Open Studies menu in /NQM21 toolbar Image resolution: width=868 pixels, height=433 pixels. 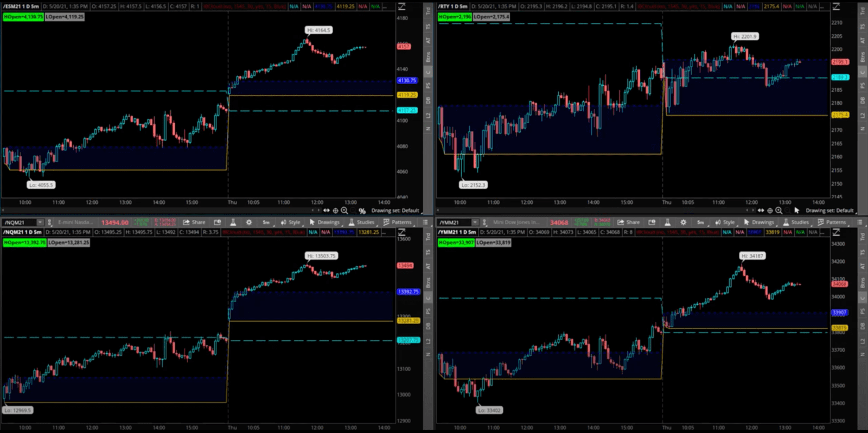(362, 222)
